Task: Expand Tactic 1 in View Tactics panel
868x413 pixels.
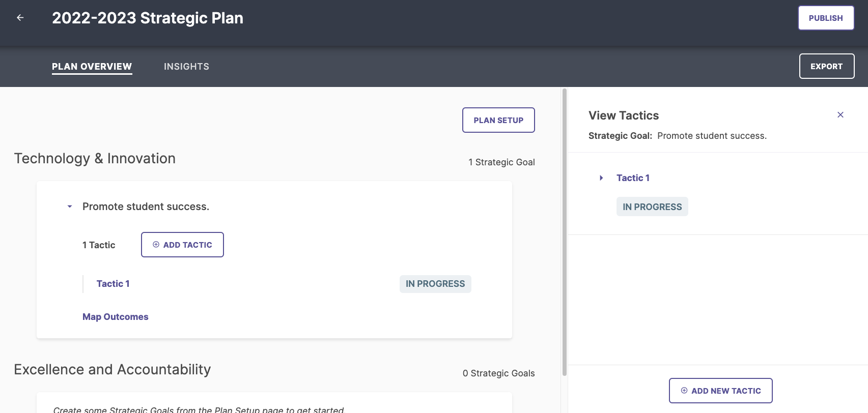Action: tap(601, 178)
